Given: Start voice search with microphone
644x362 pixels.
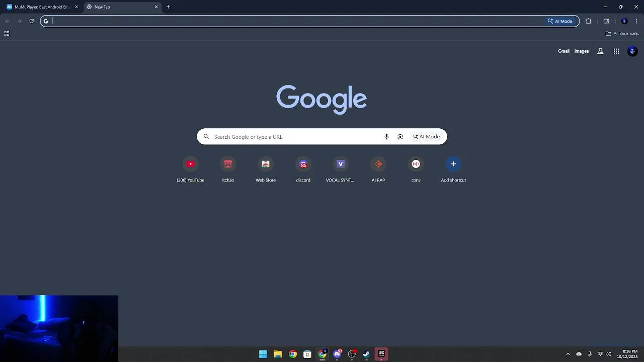Looking at the screenshot, I should (x=386, y=137).
